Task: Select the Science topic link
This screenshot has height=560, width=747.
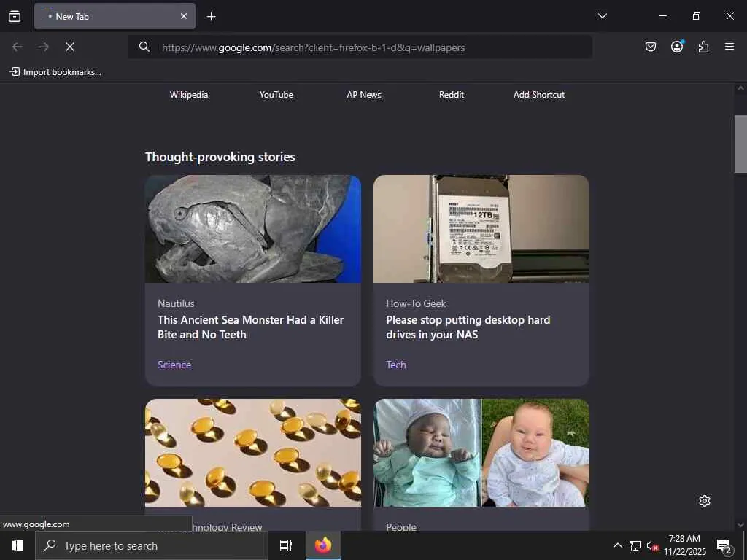Action: (174, 365)
